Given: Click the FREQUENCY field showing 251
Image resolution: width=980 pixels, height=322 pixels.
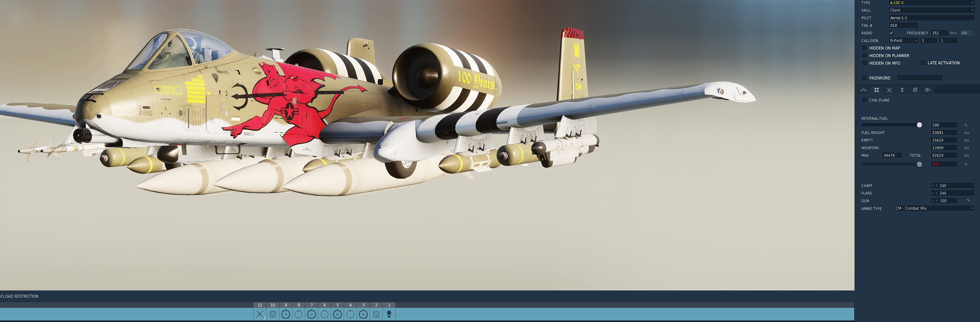Looking at the screenshot, I should tap(939, 33).
